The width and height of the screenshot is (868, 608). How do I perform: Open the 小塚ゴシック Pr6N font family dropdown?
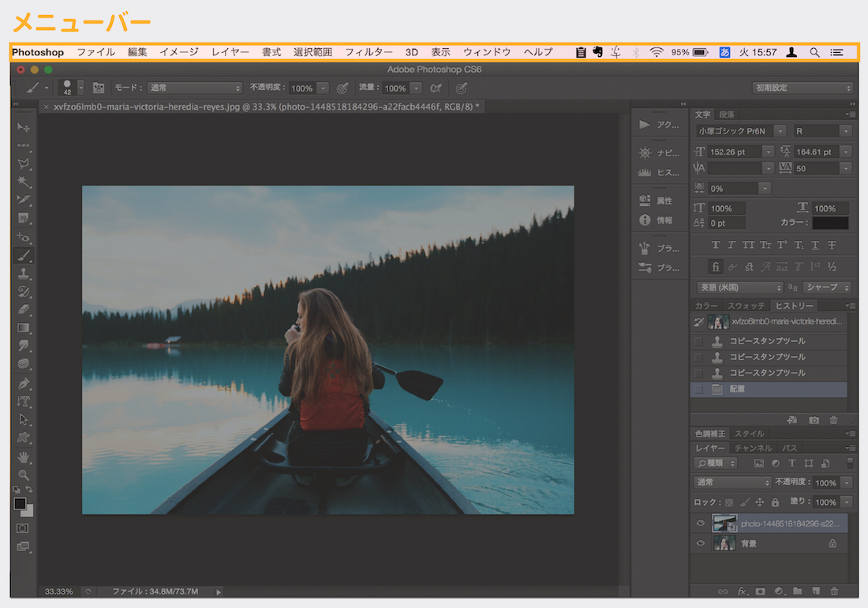[x=780, y=131]
